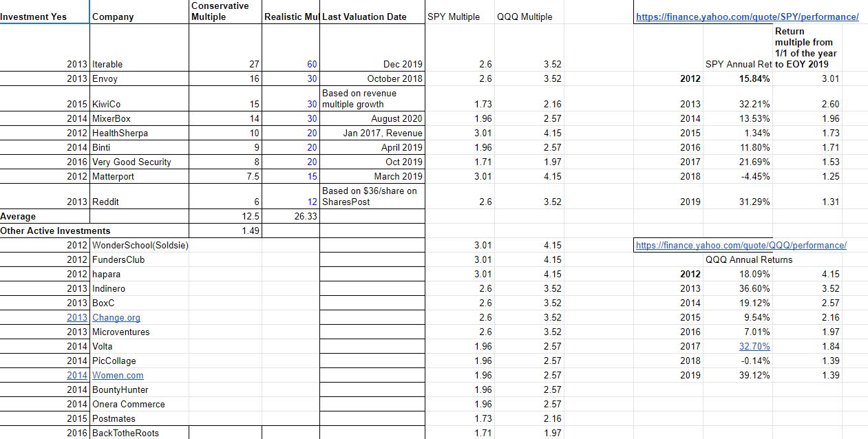Select the Envoy company cell
The width and height of the screenshot is (868, 439).
(139, 78)
